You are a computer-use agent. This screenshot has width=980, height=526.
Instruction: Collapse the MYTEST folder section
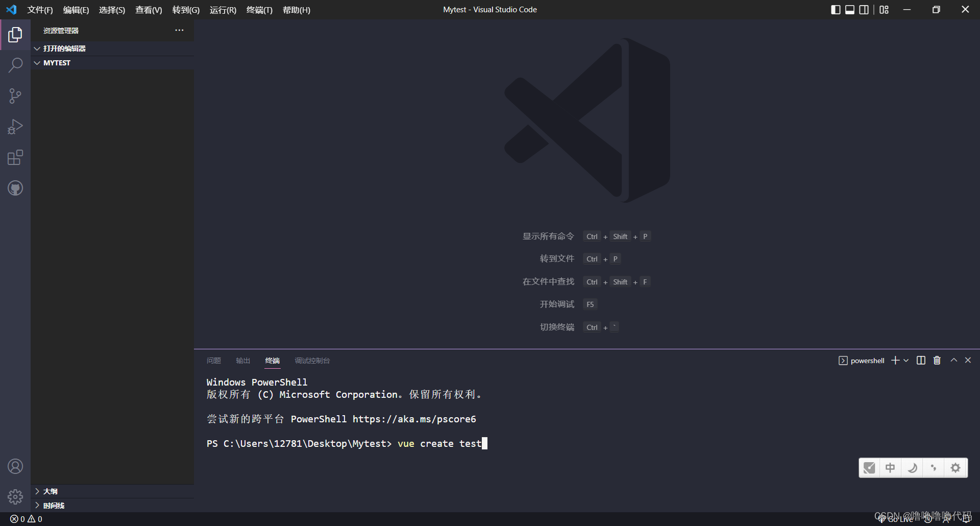112,63
